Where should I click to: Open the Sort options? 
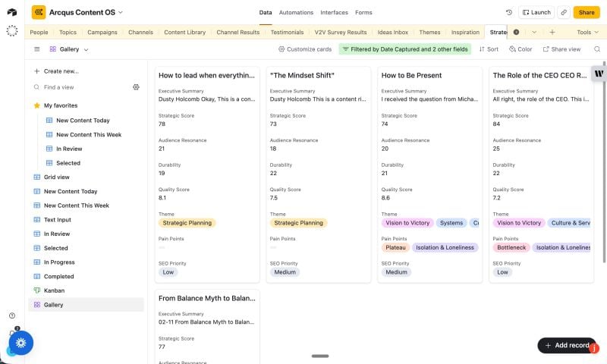pos(489,49)
